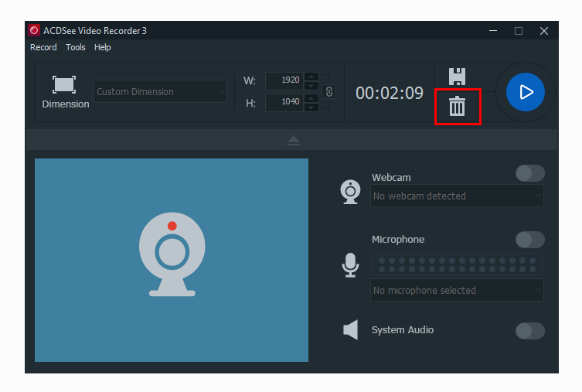Maximize the ACDSee Video Recorder window
The width and height of the screenshot is (582, 392).
519,31
